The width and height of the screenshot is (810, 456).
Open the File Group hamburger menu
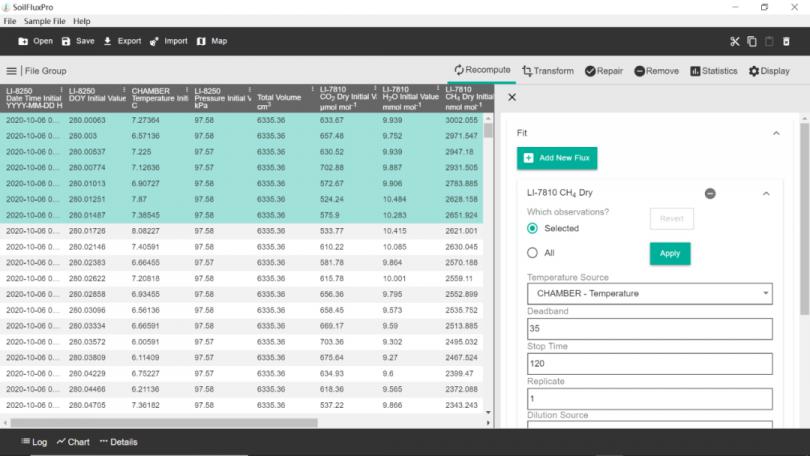click(12, 71)
